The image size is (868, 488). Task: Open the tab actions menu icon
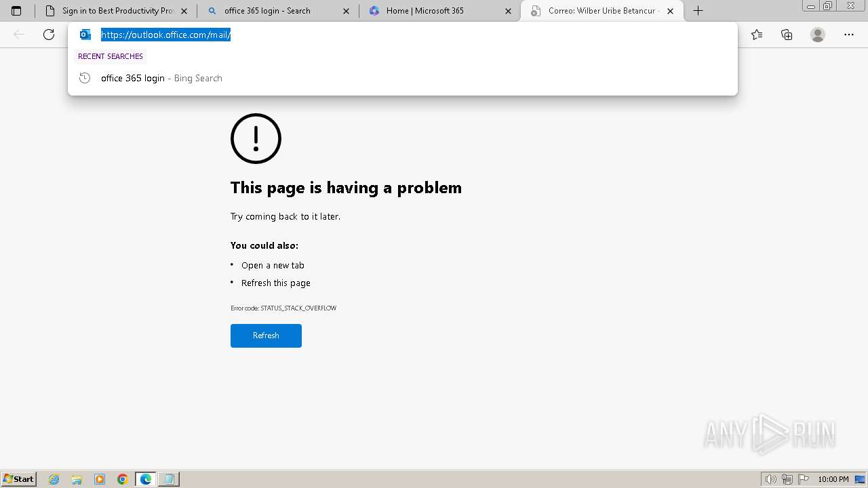point(16,11)
